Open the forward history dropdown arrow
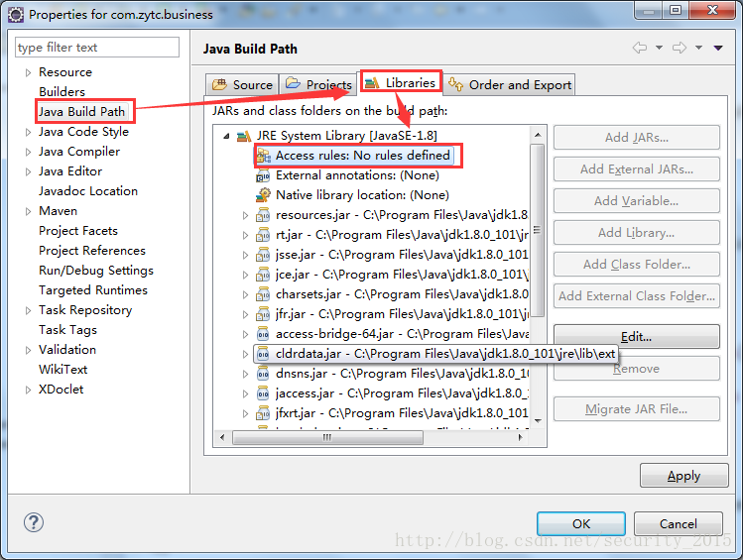Viewport: 743px width, 560px height. (699, 48)
